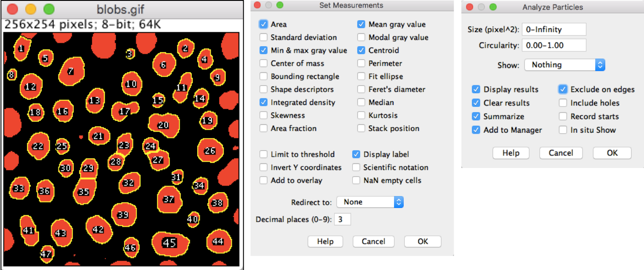This screenshot has height=270, width=644.
Task: Disable Exclude on edges option
Action: pyautogui.click(x=563, y=89)
